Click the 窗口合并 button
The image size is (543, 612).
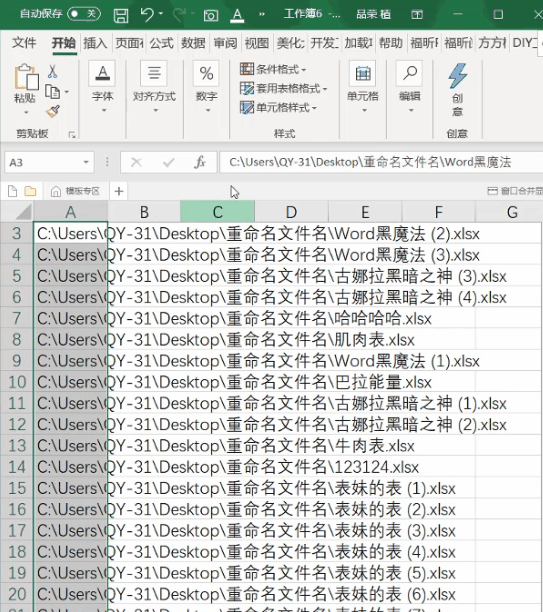pyautogui.click(x=515, y=191)
